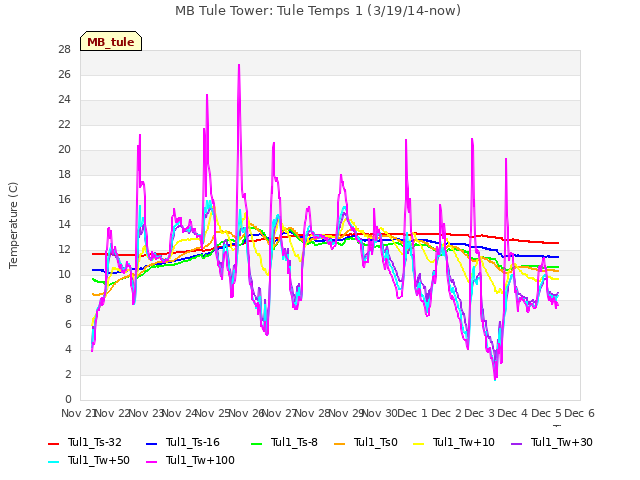This screenshot has width=640, height=480.
Task: Click the magenta peak near Nov 25 at 24
Action: [207, 95]
